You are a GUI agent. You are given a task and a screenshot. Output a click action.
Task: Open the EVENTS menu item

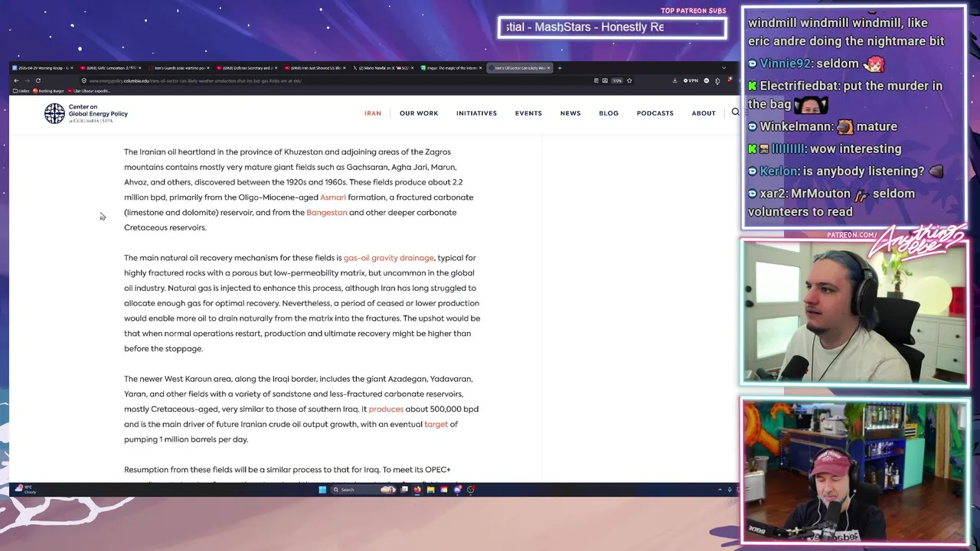[x=528, y=113]
